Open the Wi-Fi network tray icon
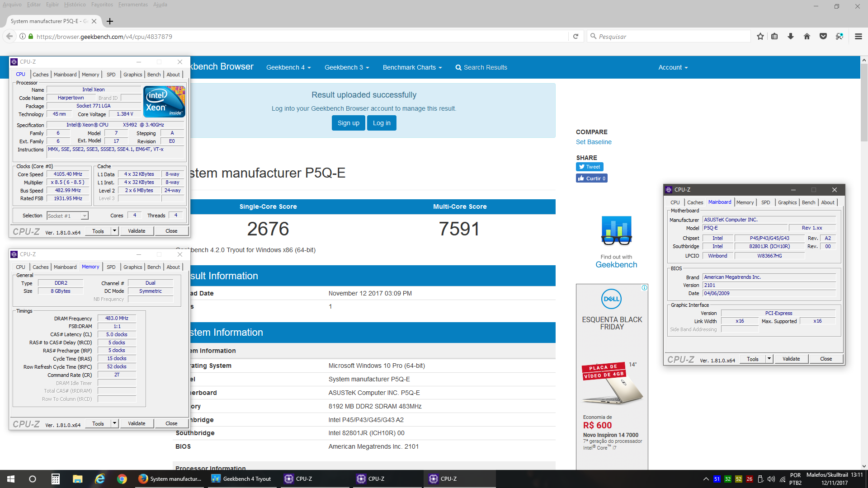Screen dimensions: 868x488 tap(783, 479)
